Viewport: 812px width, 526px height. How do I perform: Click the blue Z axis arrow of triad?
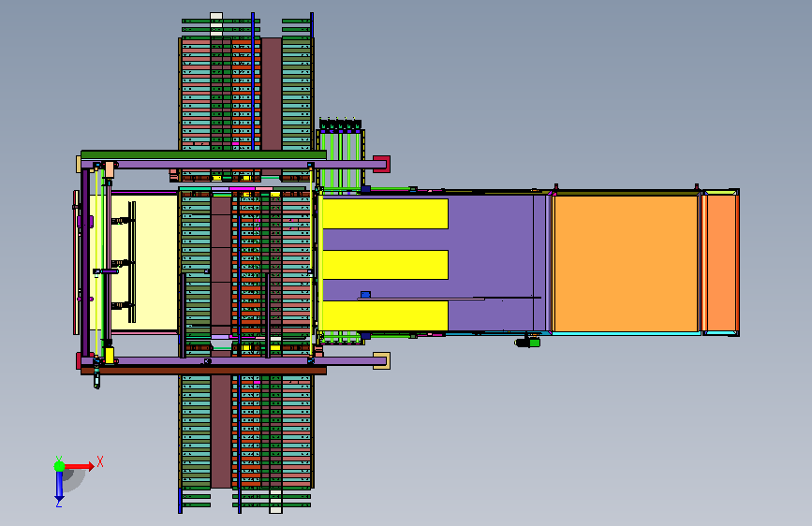point(59,486)
